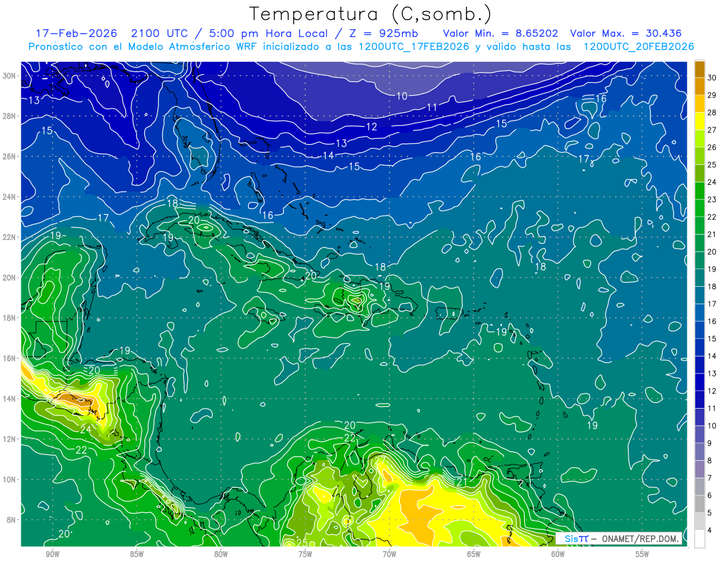Click the colorbar legend label '18'

tap(712, 287)
